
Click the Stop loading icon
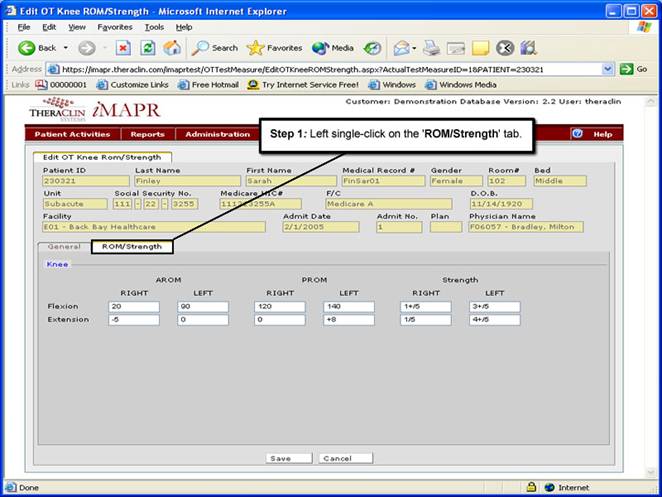coord(123,47)
